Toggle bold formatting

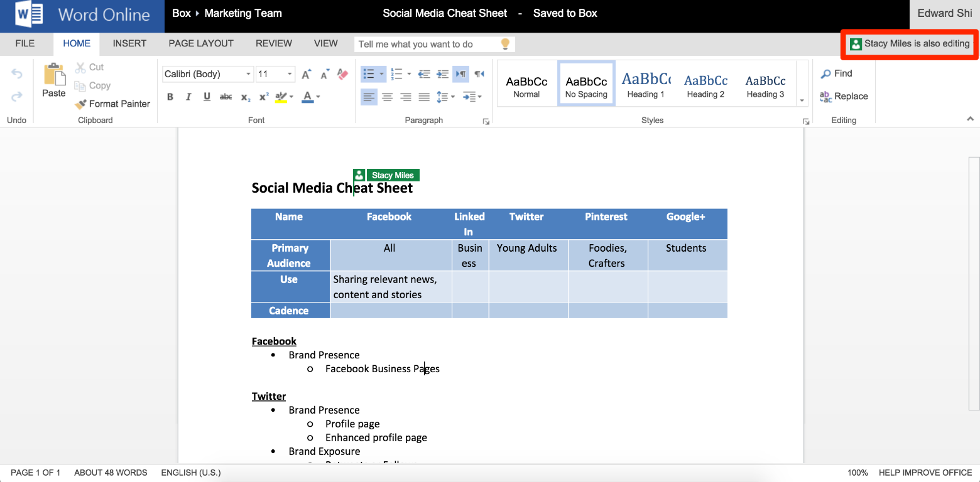click(x=170, y=97)
